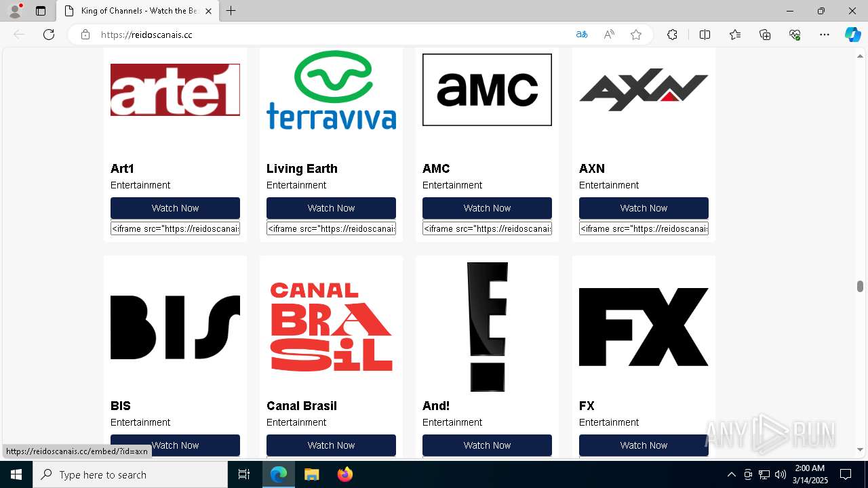Click the FX channel title
Image resolution: width=868 pixels, height=488 pixels.
point(587,406)
